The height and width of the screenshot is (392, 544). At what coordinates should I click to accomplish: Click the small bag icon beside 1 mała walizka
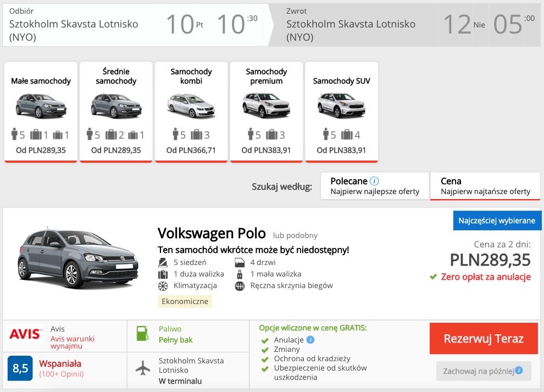(240, 274)
